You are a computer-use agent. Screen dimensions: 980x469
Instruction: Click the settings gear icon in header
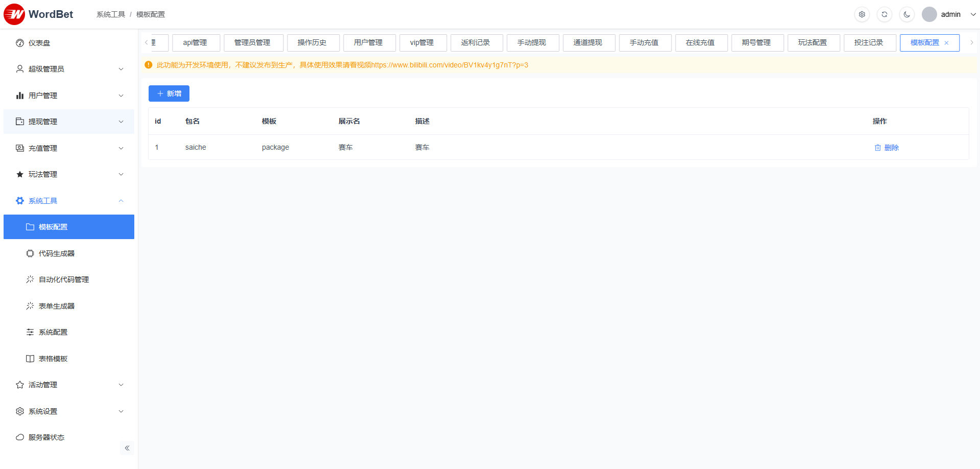tap(862, 14)
